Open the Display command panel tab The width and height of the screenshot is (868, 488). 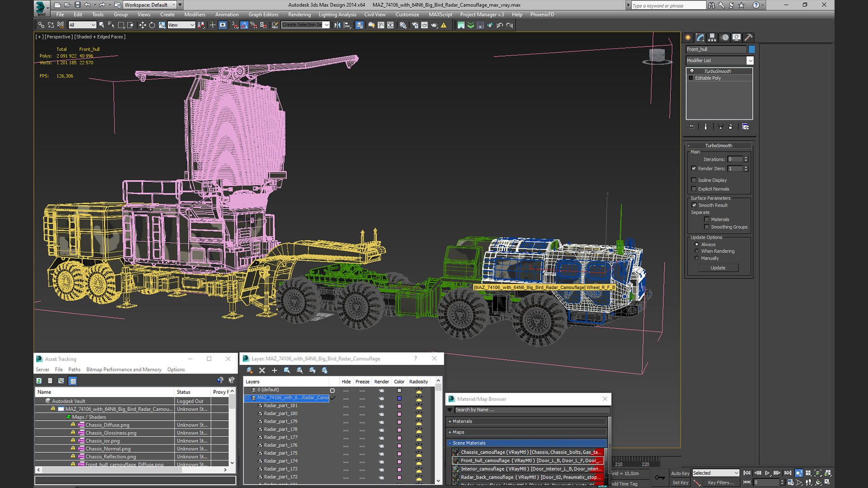coord(736,38)
